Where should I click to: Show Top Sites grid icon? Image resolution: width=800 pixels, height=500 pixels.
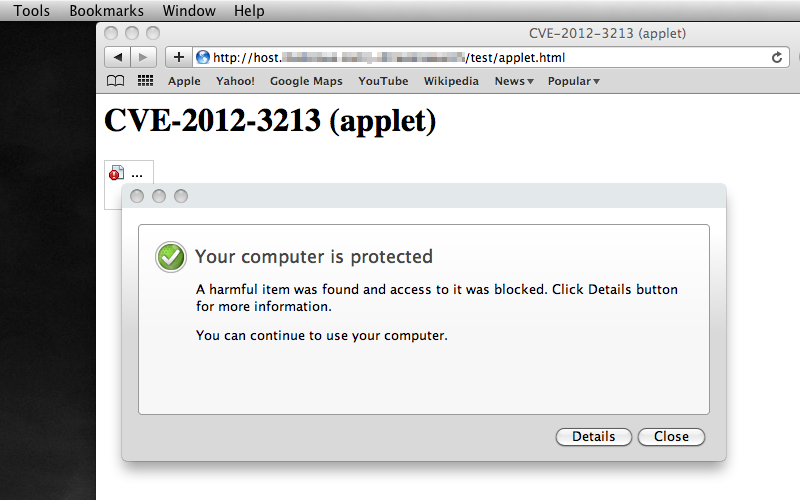point(145,81)
